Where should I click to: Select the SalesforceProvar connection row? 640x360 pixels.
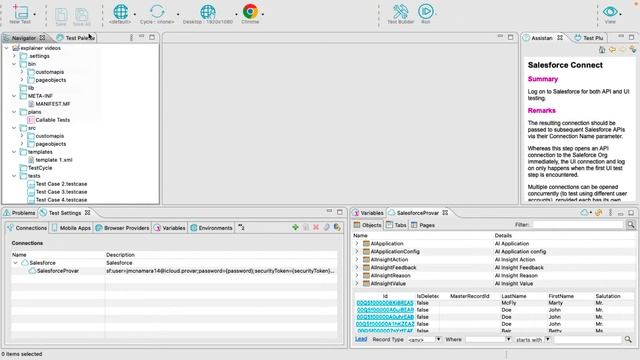[174, 271]
